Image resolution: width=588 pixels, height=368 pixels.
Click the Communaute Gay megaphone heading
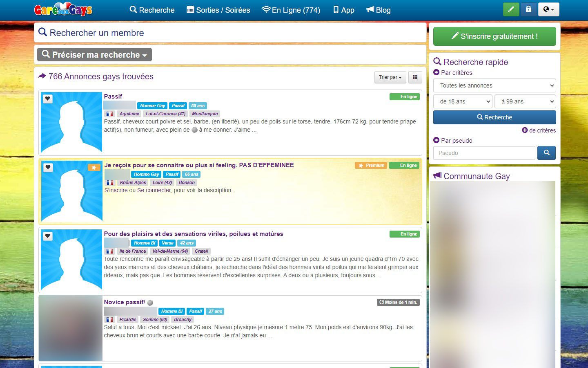pyautogui.click(x=472, y=176)
